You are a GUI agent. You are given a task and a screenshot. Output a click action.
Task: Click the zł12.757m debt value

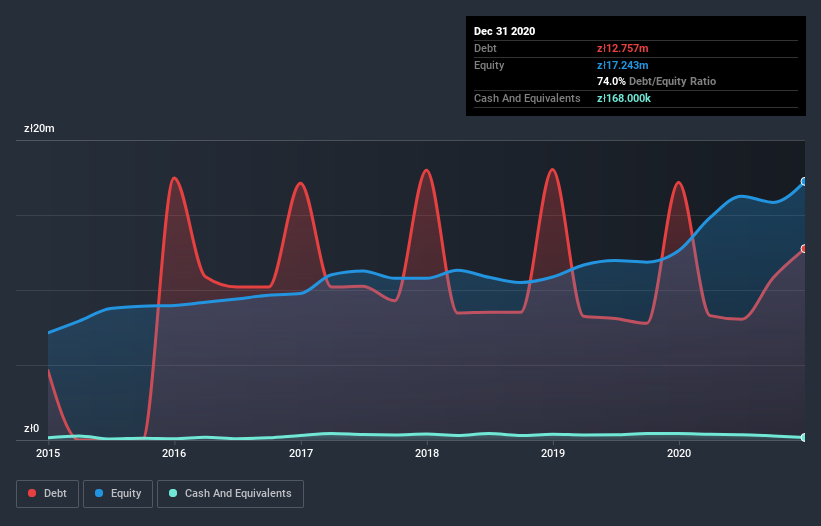click(623, 48)
